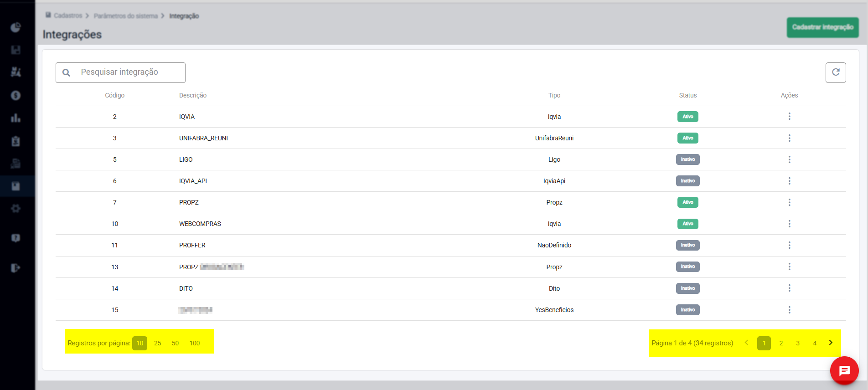
Task: Click the clipboard sidebar icon
Action: click(16, 141)
